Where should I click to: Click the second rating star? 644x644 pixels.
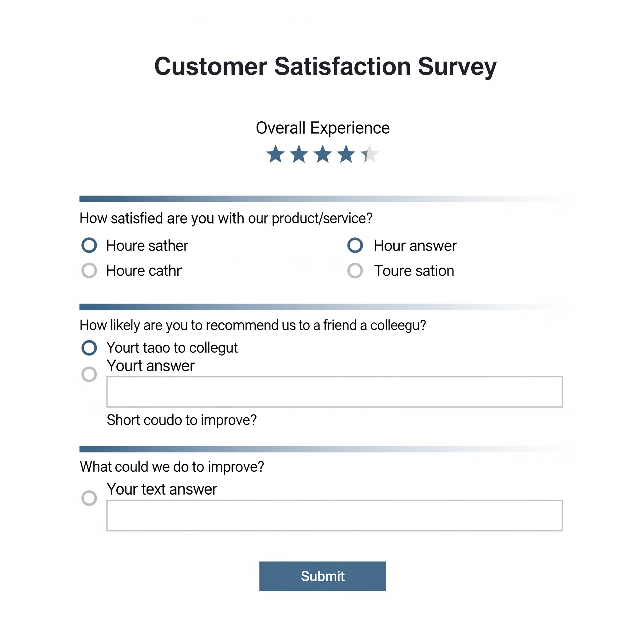click(x=299, y=154)
